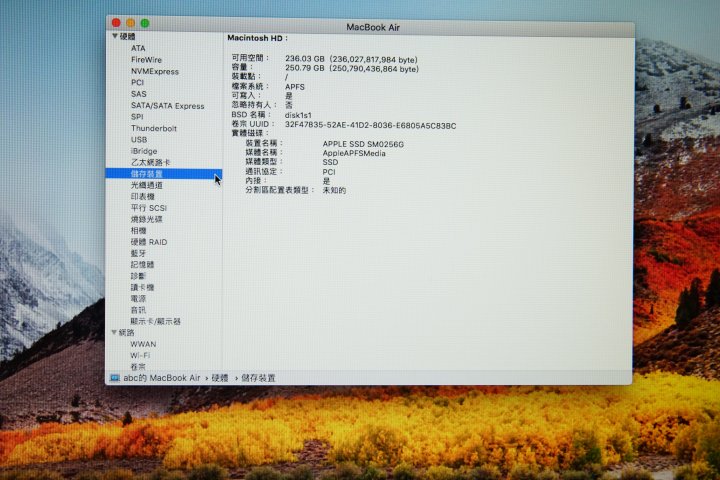
Task: Select 乙太網路卡 in the sidebar
Action: [151, 163]
